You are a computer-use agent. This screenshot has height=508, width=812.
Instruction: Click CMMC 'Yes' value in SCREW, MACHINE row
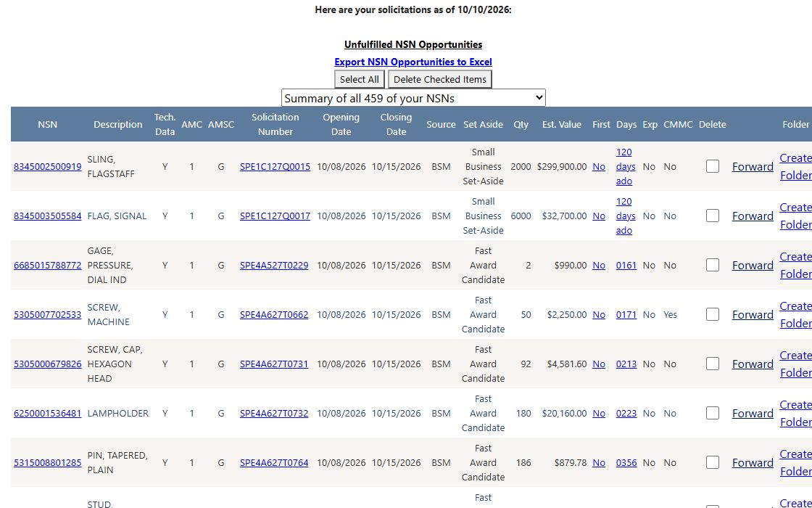coord(670,315)
